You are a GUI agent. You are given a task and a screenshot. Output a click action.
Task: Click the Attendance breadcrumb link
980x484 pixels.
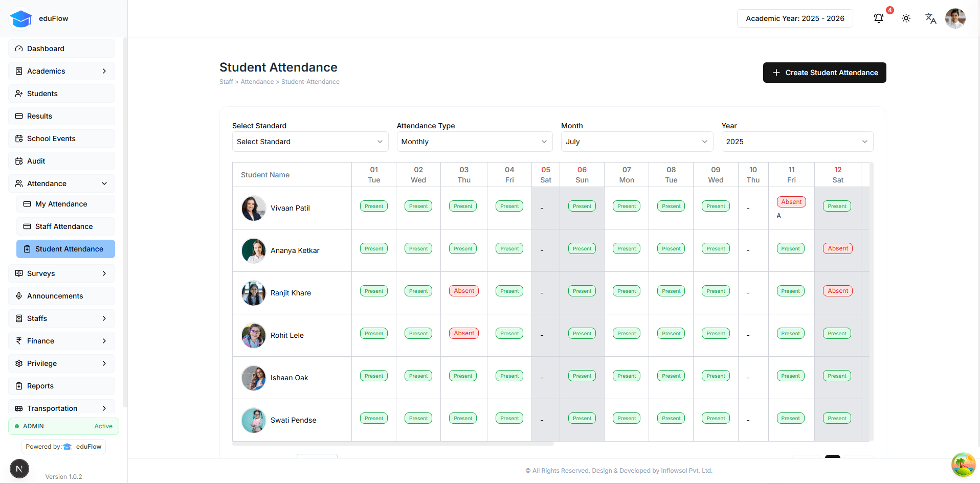(257, 82)
